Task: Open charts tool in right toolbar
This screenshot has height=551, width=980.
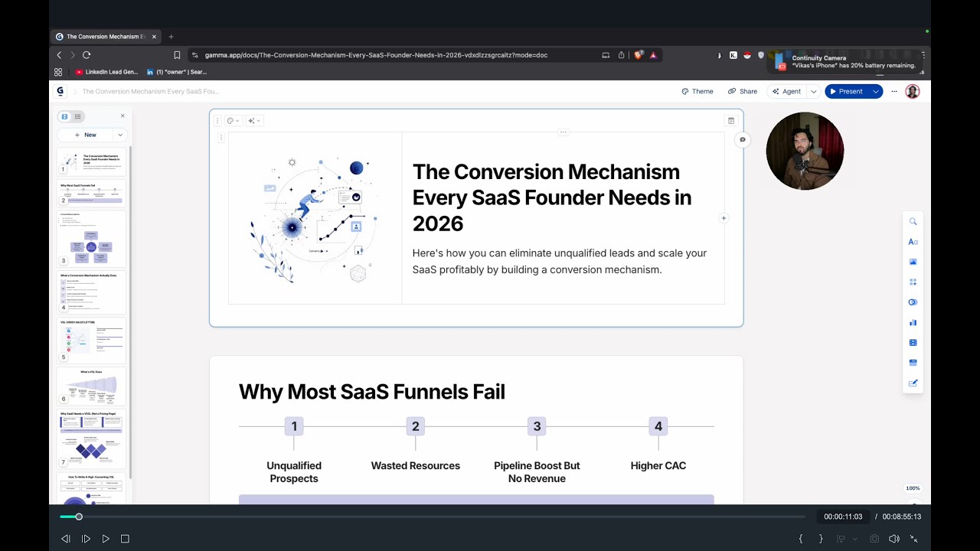Action: [913, 322]
